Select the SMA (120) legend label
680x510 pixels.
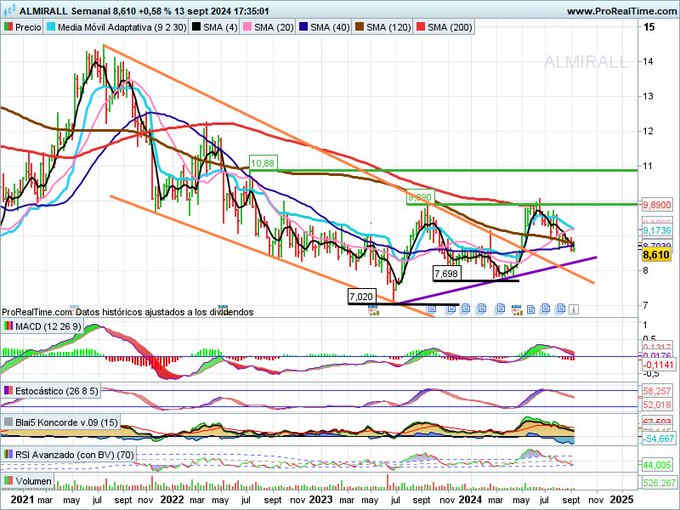[x=389, y=27]
